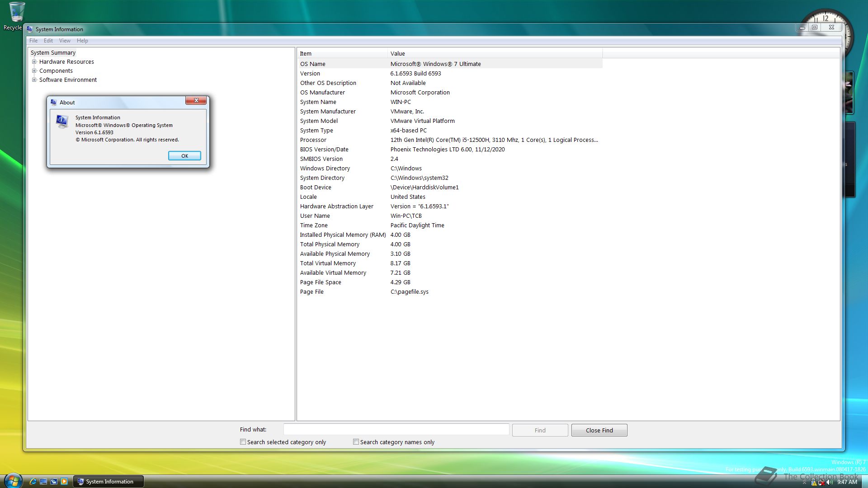Select Installed Physical Memory (RAM) row

point(450,235)
